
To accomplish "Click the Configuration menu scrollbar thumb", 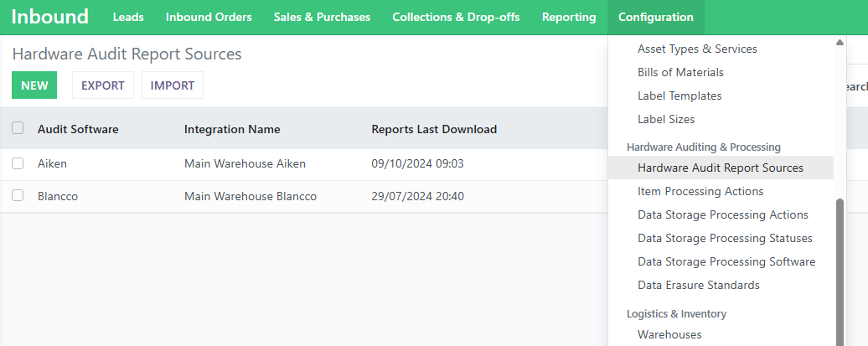I will point(840,271).
